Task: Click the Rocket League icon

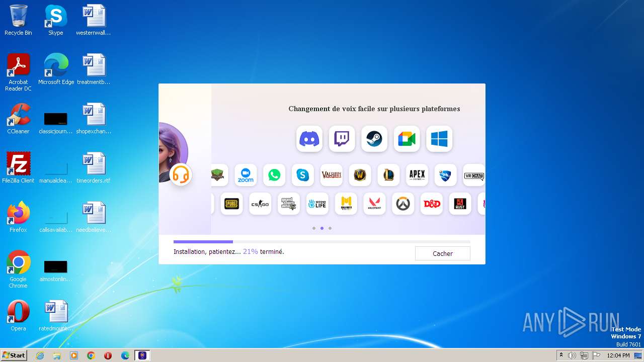Action: tap(445, 175)
